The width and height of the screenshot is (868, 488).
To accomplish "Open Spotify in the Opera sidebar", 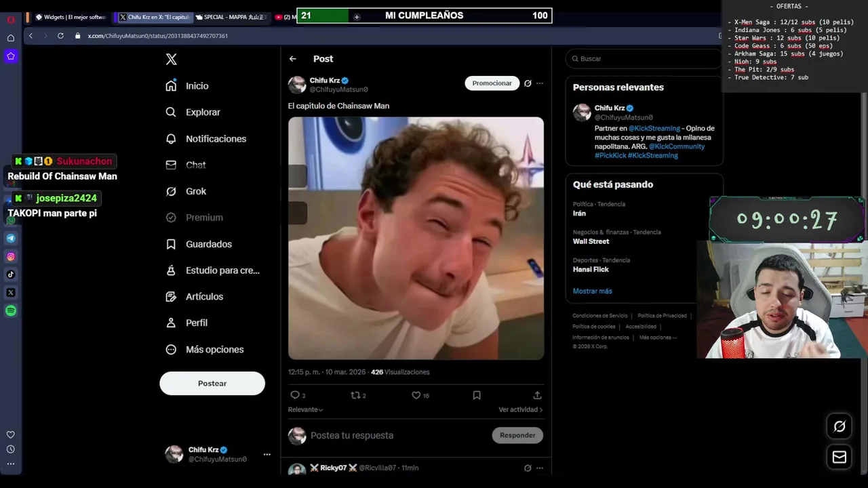I will 11,311.
